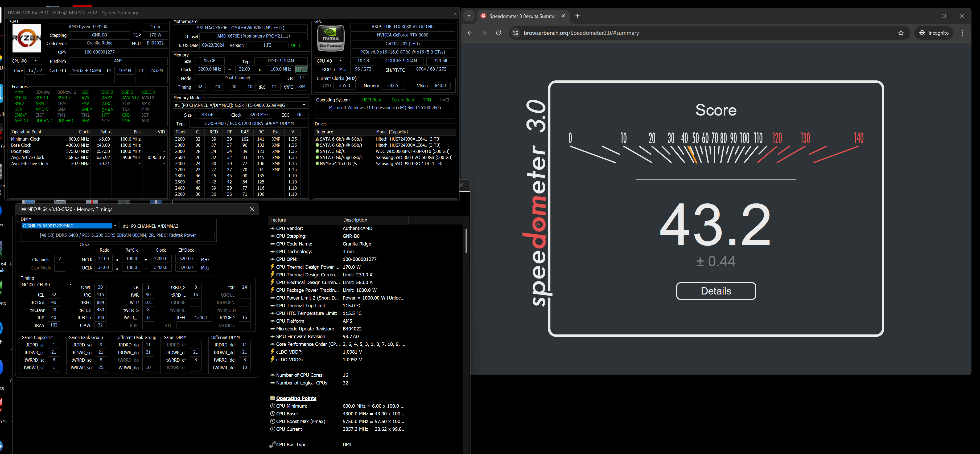Bookmark this tab with star icon
This screenshot has height=454, width=980.
pyautogui.click(x=900, y=33)
